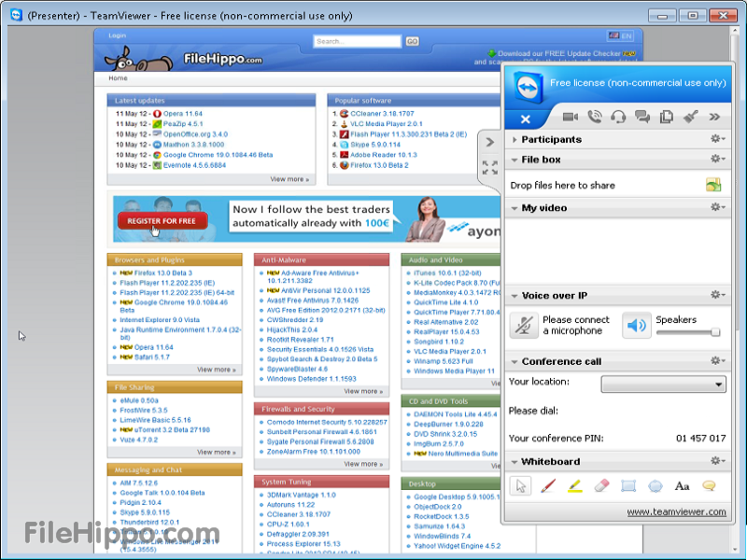Open Whiteboard gear settings menu
Viewport: 747px width, 560px height.
point(717,460)
